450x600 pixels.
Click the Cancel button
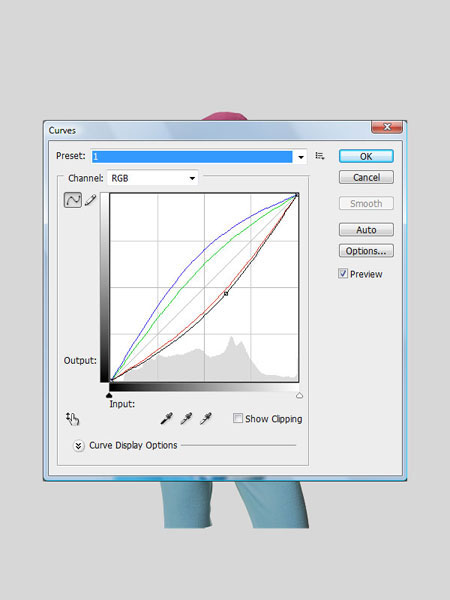pyautogui.click(x=366, y=177)
